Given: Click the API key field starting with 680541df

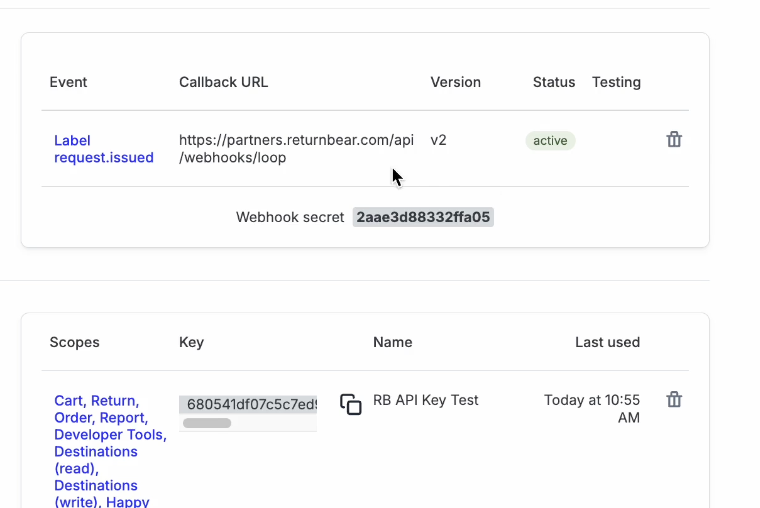Looking at the screenshot, I should pos(250,405).
